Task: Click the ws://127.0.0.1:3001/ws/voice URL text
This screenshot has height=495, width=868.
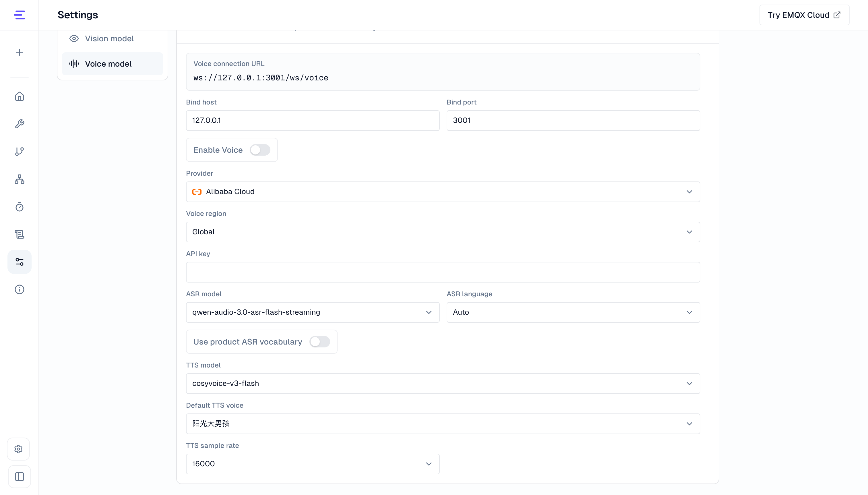Action: (261, 78)
